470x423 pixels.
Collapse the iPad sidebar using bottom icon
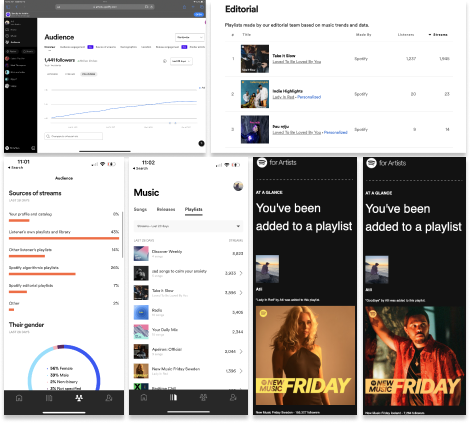(x=33, y=148)
